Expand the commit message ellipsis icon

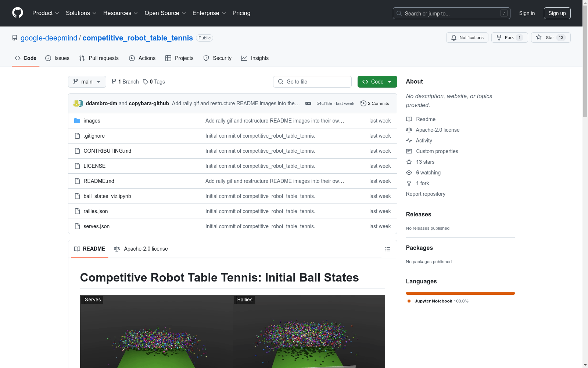click(308, 103)
